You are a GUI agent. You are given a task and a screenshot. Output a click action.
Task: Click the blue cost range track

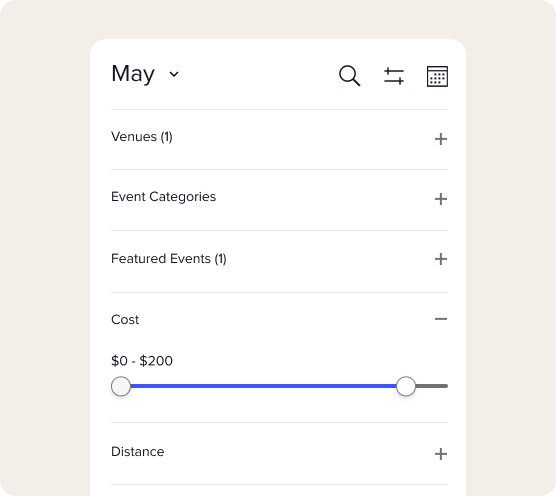click(x=263, y=386)
